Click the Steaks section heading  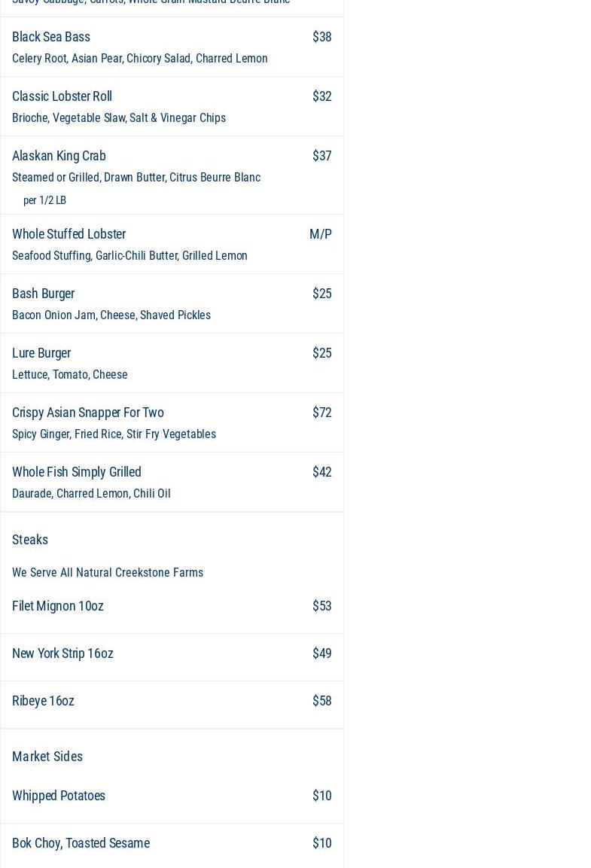[x=30, y=540]
